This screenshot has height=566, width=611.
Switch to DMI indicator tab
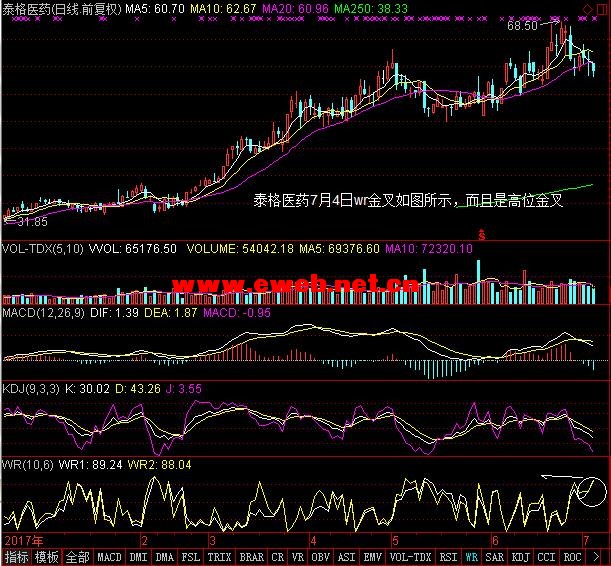point(138,557)
